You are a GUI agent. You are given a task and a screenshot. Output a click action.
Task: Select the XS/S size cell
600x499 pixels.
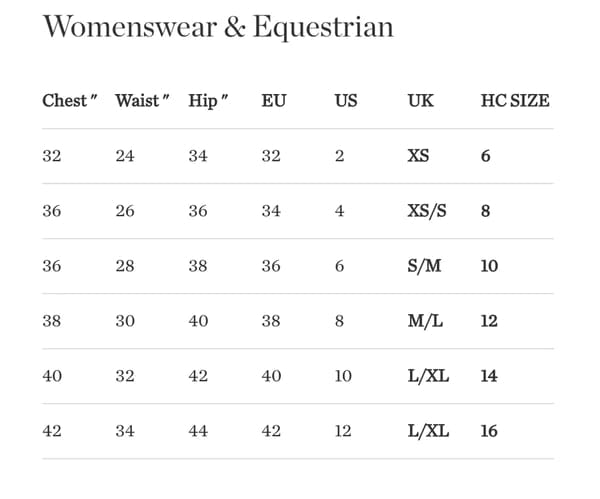[427, 212]
